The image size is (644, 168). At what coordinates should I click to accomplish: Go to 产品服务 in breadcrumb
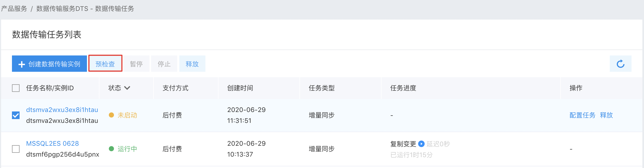(x=14, y=9)
